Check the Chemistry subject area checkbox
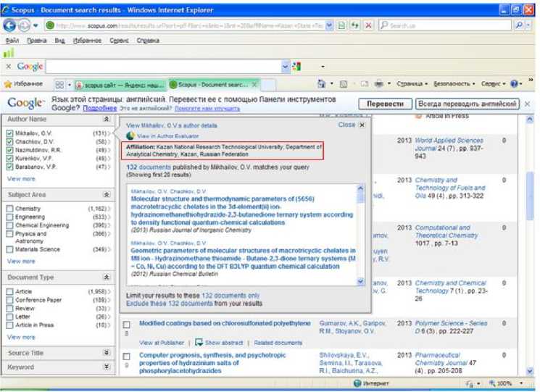 pyautogui.click(x=9, y=209)
